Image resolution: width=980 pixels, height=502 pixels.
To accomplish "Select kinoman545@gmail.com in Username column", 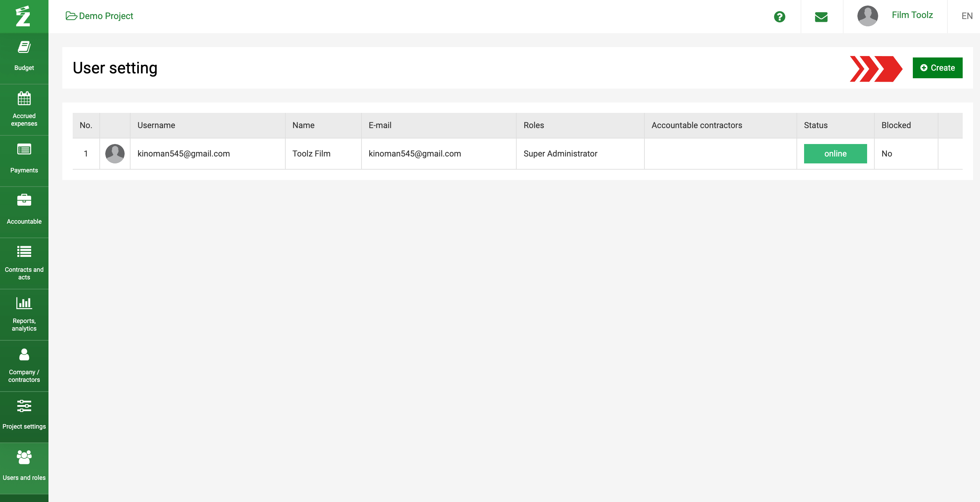I will point(184,154).
